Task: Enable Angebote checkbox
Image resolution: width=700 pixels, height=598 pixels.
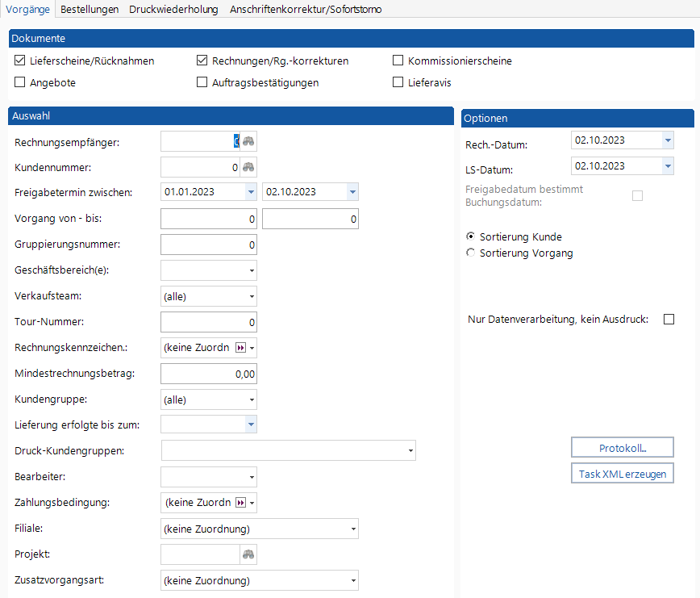Action: pos(19,82)
